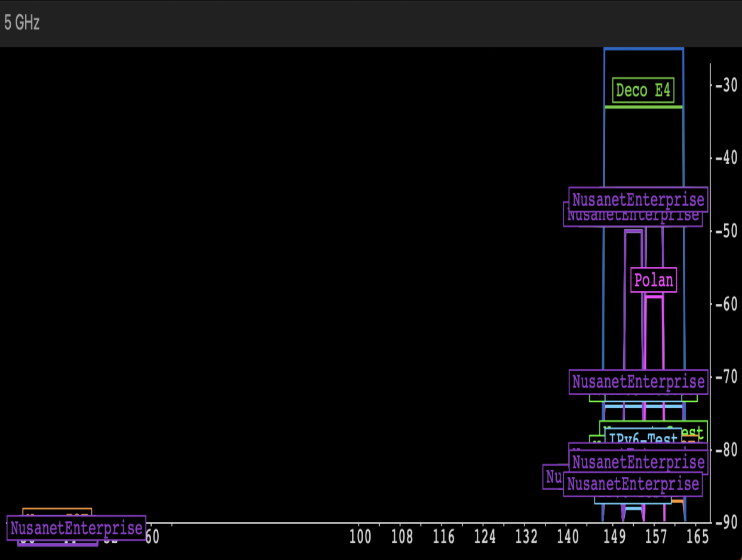The image size is (742, 560).
Task: Click NusanetEnterprise label at the -70 dBm level
Action: [x=638, y=381]
